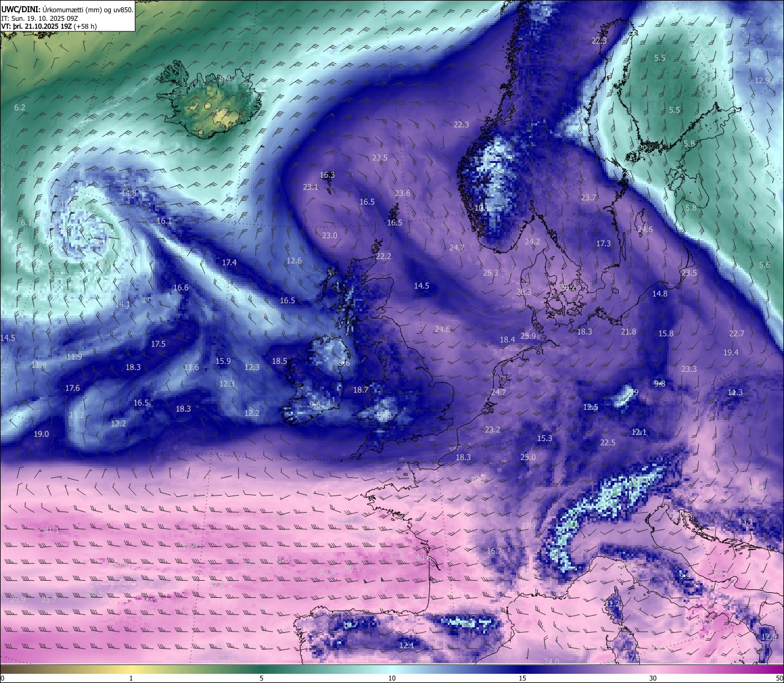784x683 pixels.
Task: Click the value 16.3 near the Faroe Islands
Action: [x=327, y=175]
